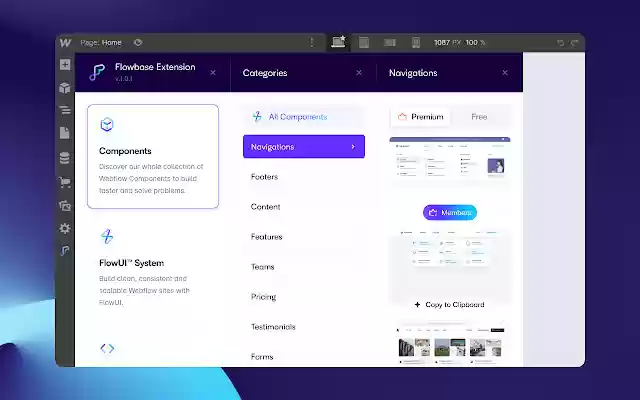
Task: Open the FlowUI System card
Action: (x=153, y=267)
